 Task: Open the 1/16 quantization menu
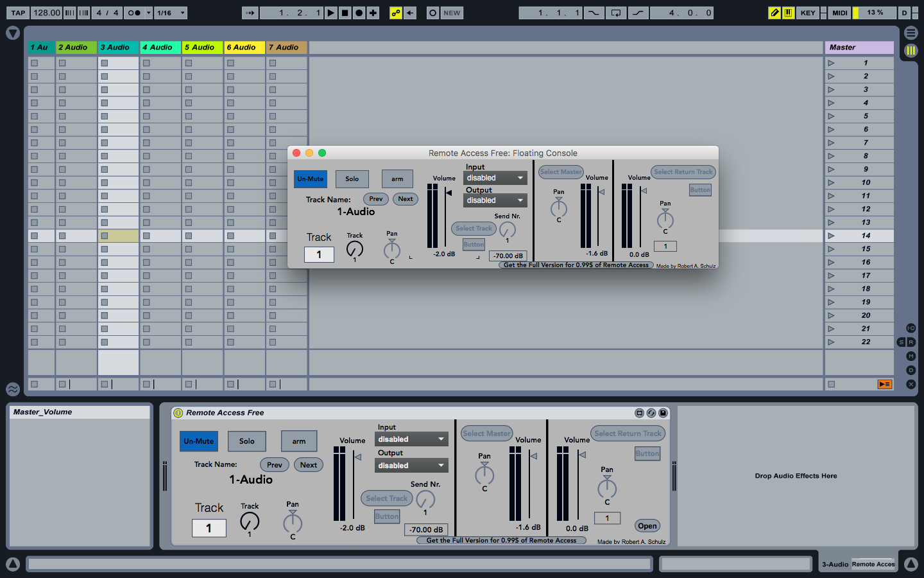click(x=171, y=13)
